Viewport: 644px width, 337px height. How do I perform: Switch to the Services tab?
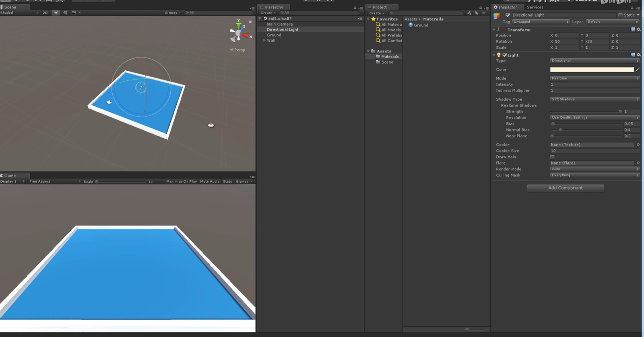point(535,7)
